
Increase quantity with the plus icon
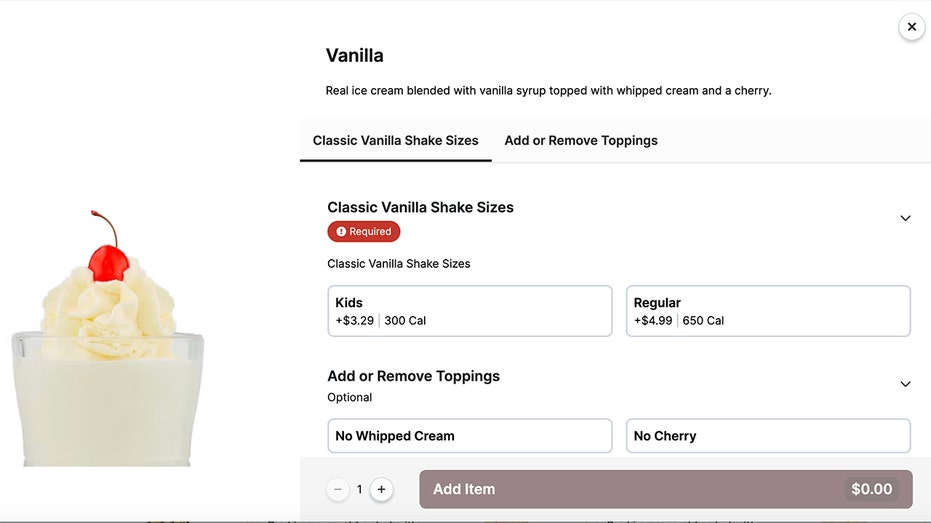[x=381, y=489]
